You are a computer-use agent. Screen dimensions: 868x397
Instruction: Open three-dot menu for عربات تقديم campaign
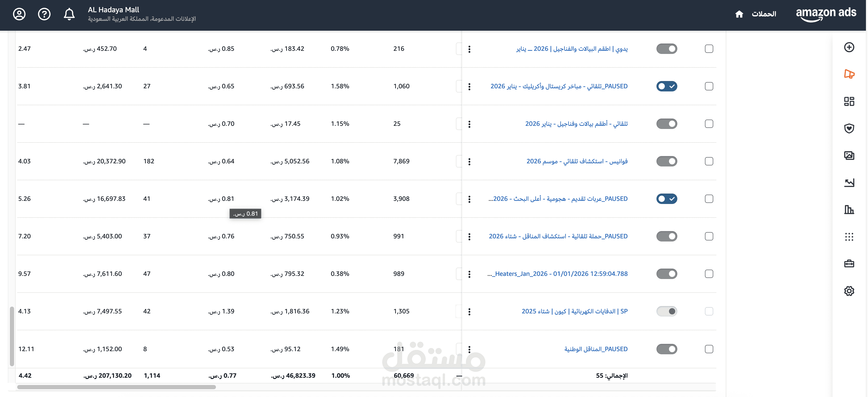click(469, 199)
